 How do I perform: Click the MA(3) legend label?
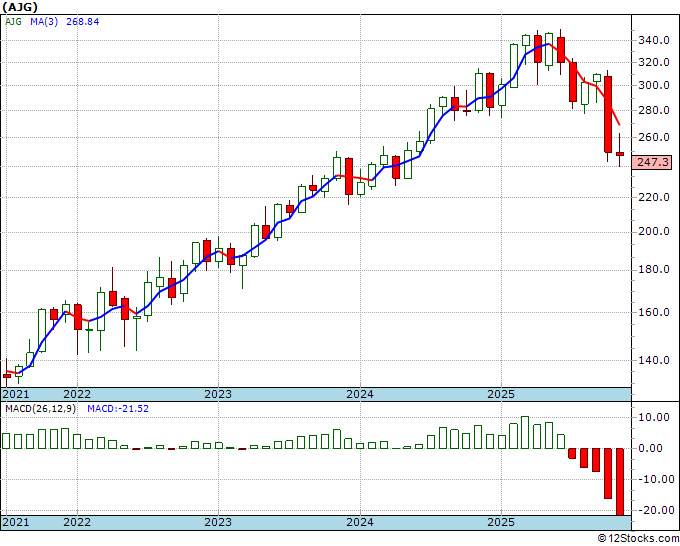44,22
